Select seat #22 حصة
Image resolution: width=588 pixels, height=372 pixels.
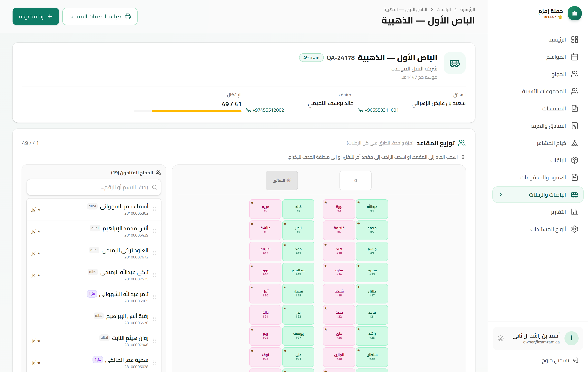[339, 315]
